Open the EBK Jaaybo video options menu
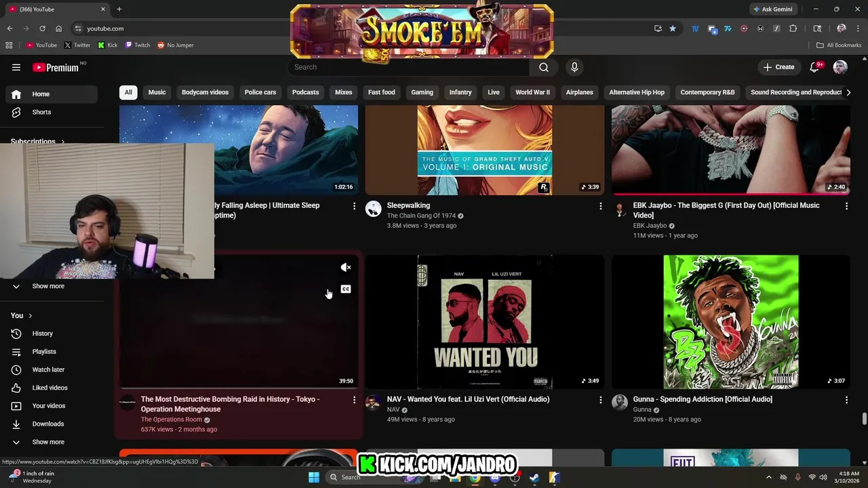The width and height of the screenshot is (868, 488). [846, 206]
